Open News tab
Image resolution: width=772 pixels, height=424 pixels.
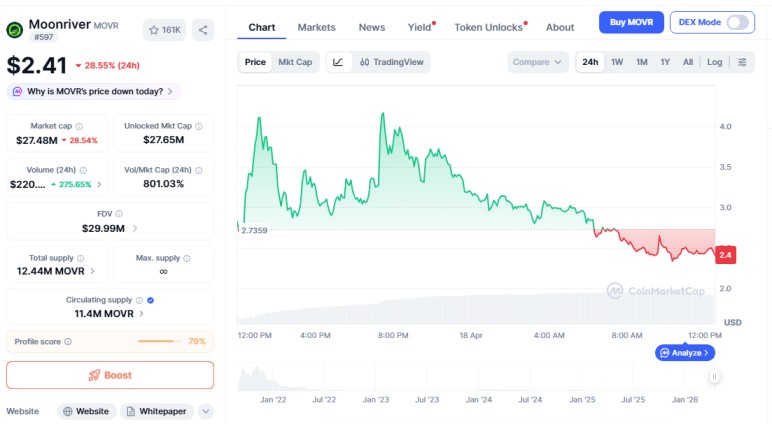coord(372,28)
